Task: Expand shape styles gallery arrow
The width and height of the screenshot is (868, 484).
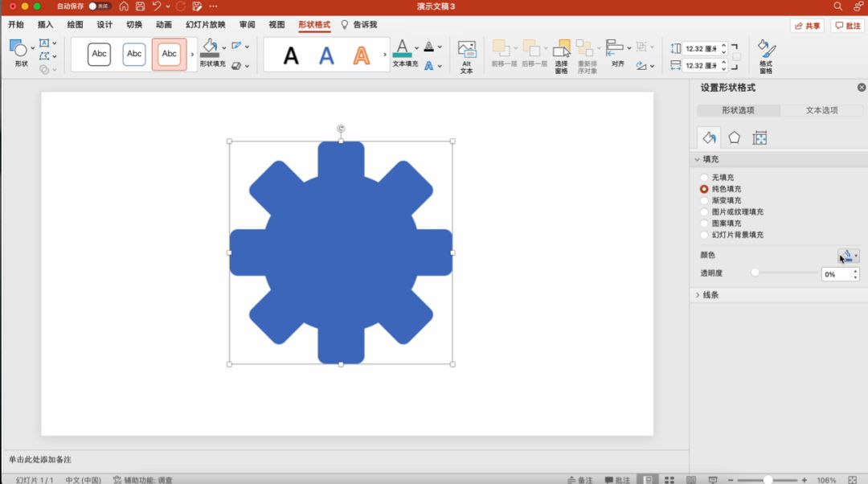Action: [x=192, y=55]
